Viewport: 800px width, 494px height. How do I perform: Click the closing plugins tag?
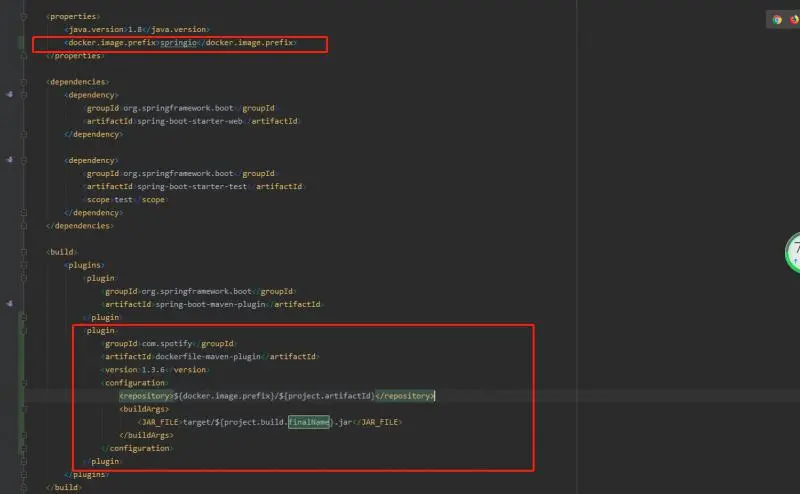pos(87,475)
